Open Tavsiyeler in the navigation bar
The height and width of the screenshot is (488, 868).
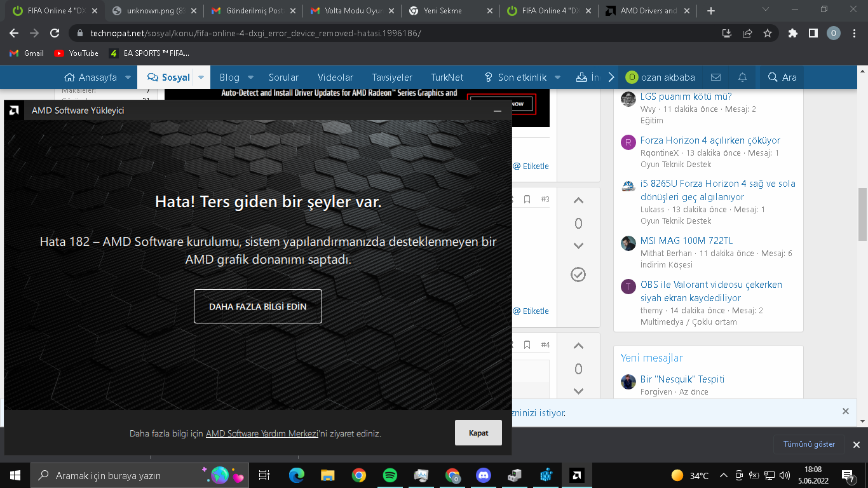point(392,78)
